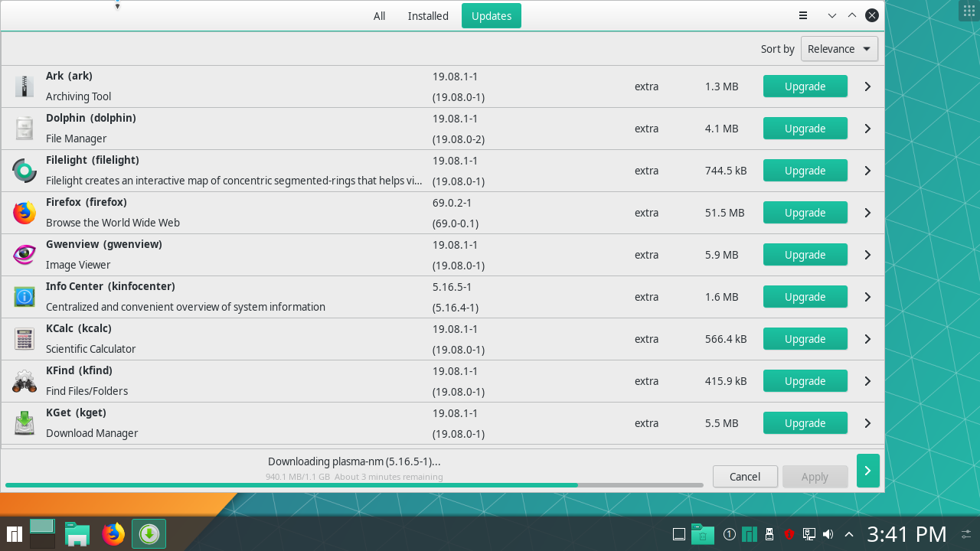980x551 pixels.
Task: Open the Relevance sort dropdown
Action: coord(839,48)
